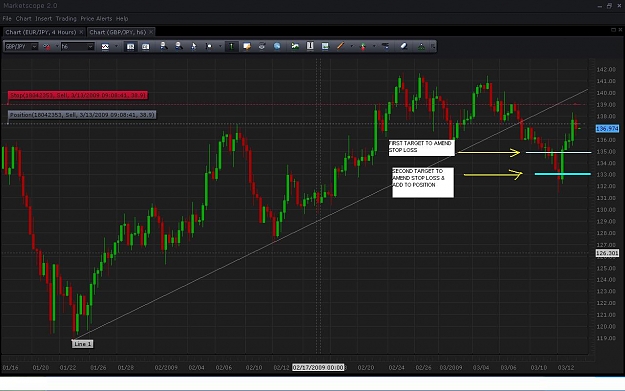Click the chart type icon
The image size is (625, 391).
click(105, 47)
